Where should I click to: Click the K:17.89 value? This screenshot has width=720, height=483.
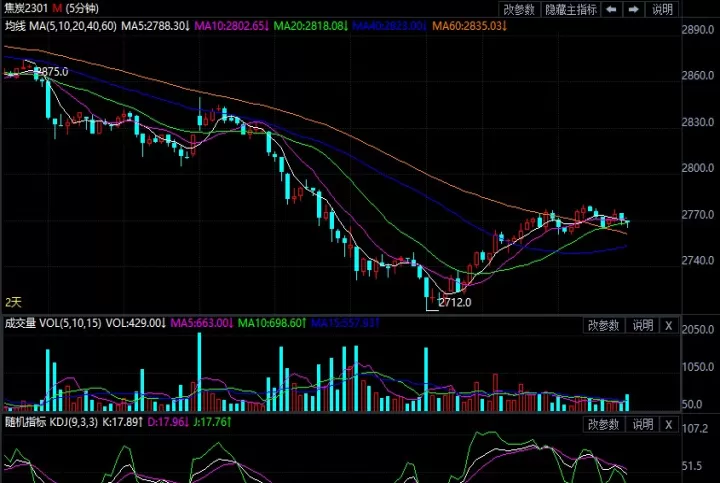[122, 422]
